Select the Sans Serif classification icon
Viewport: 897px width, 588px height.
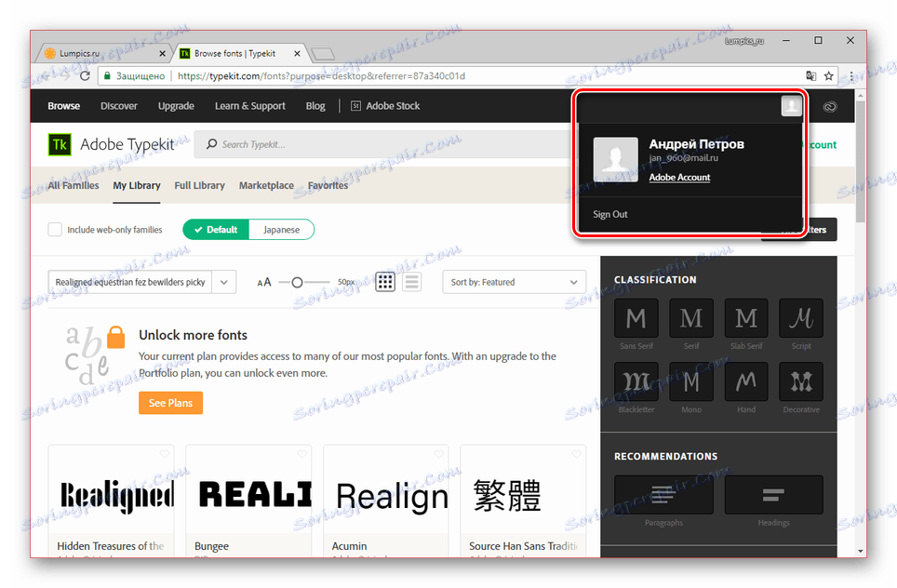(x=636, y=318)
